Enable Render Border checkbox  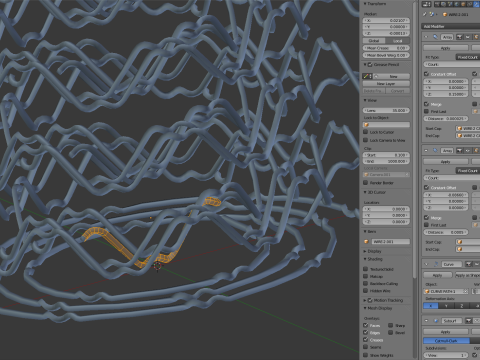click(366, 183)
